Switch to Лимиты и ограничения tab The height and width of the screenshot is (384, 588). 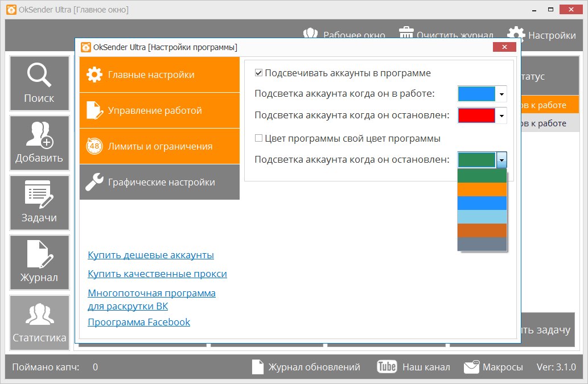[x=159, y=146]
